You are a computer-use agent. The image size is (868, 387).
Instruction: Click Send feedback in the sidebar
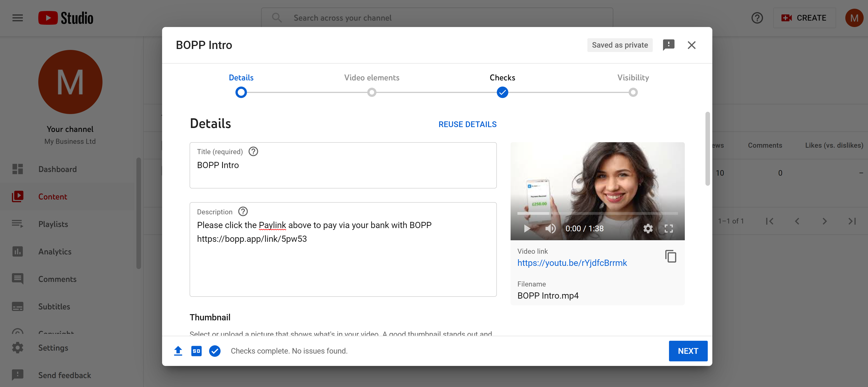67,375
